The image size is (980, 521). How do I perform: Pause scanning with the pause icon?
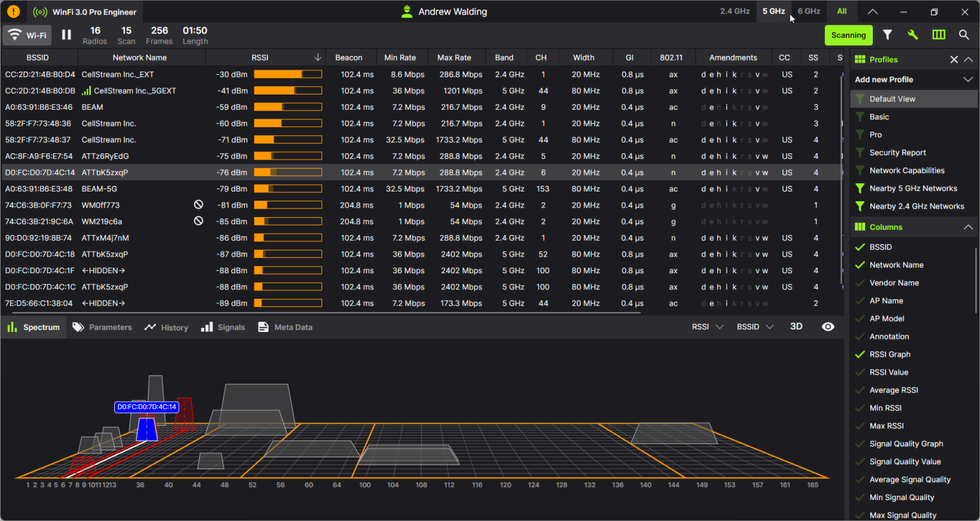[66, 35]
